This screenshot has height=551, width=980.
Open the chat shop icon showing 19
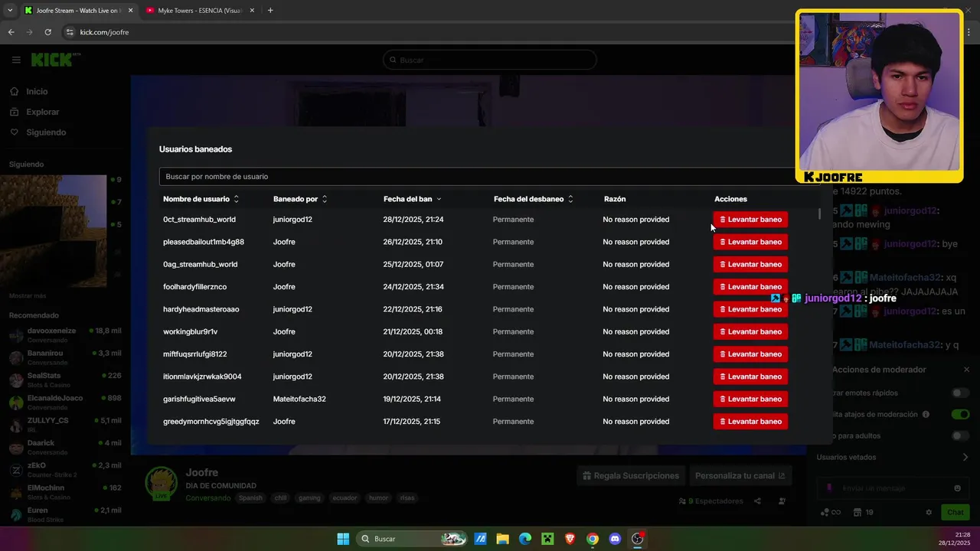tap(863, 512)
